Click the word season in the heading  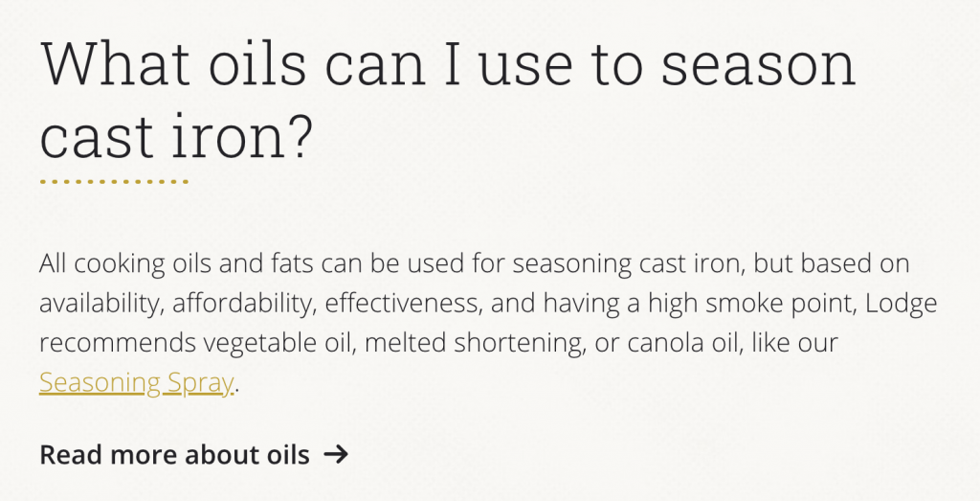click(x=758, y=63)
